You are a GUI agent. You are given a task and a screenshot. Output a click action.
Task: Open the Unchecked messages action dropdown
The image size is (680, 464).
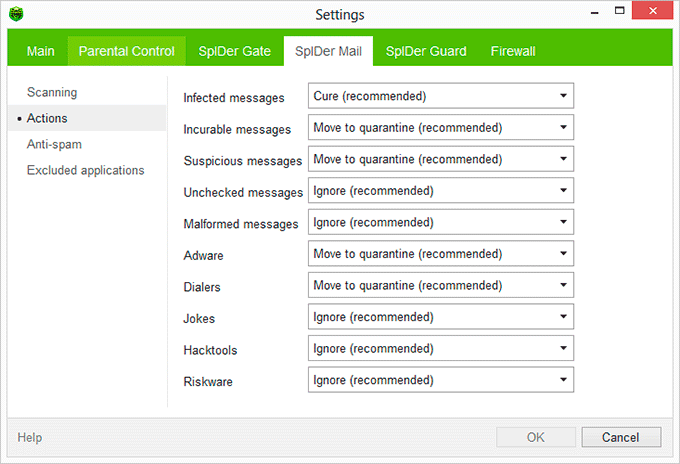pos(441,190)
